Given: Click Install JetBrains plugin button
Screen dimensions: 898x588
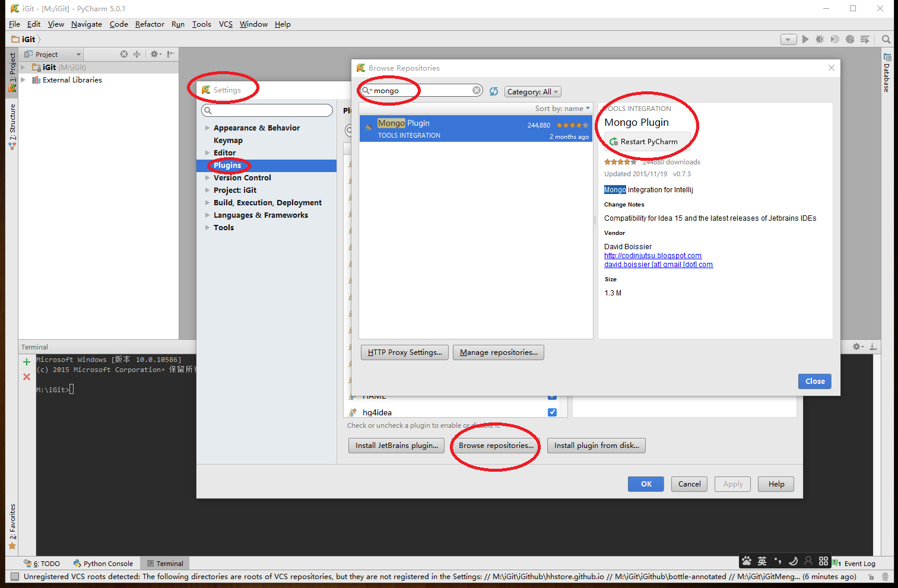Looking at the screenshot, I should click(396, 446).
